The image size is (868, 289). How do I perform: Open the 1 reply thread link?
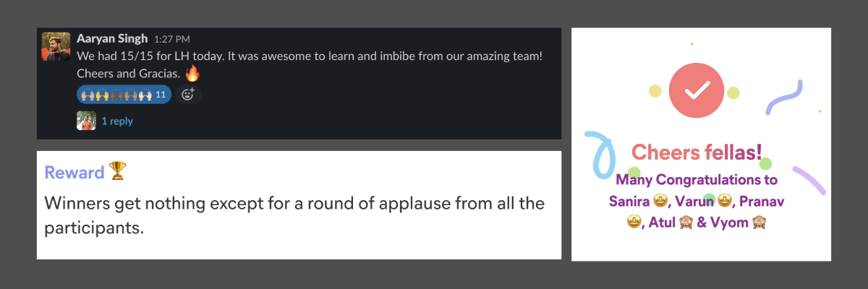point(116,121)
